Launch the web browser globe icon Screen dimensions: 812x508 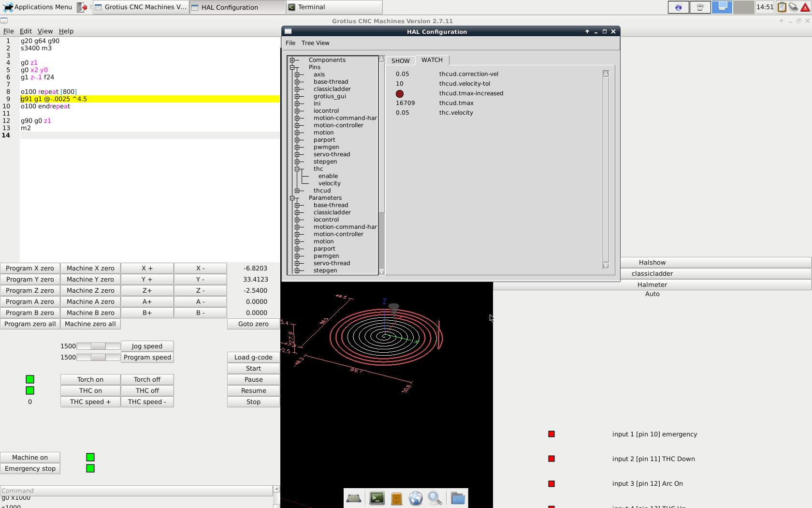coord(416,498)
